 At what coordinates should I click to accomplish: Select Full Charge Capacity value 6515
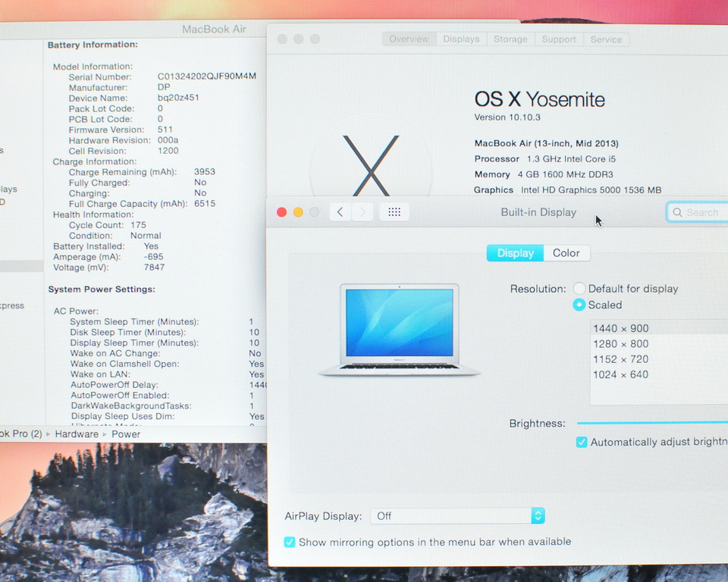tap(204, 203)
